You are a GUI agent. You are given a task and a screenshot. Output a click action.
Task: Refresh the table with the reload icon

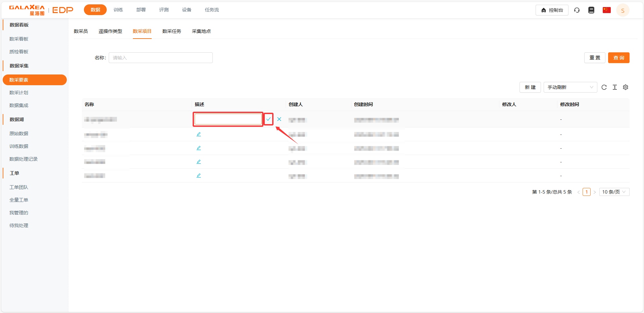point(604,87)
